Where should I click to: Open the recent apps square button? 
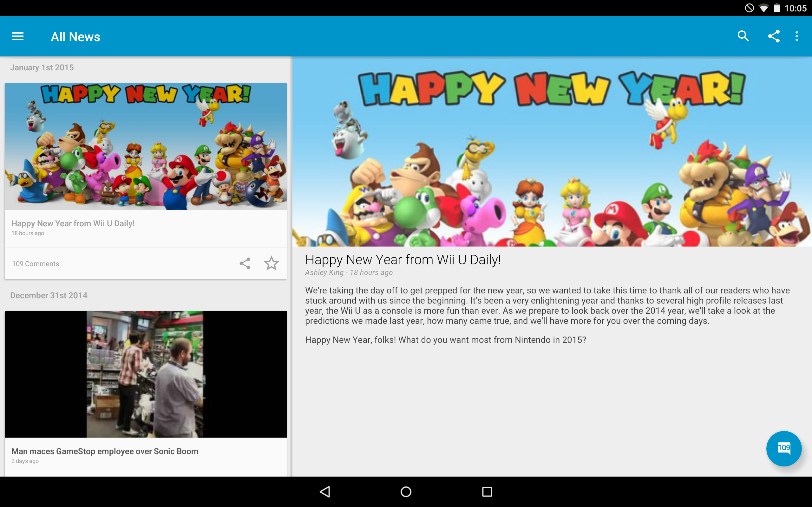coord(487,491)
